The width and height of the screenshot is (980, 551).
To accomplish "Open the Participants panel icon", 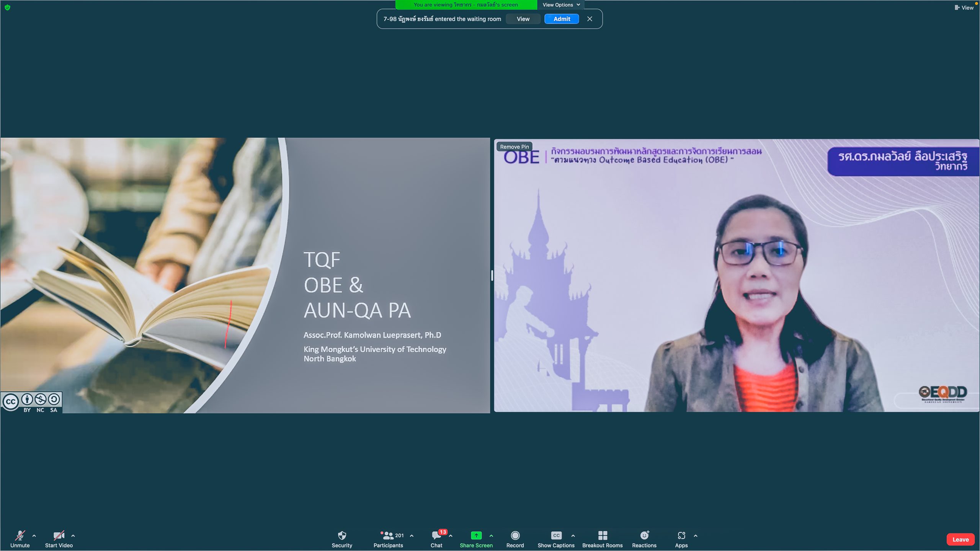I will pos(388,535).
